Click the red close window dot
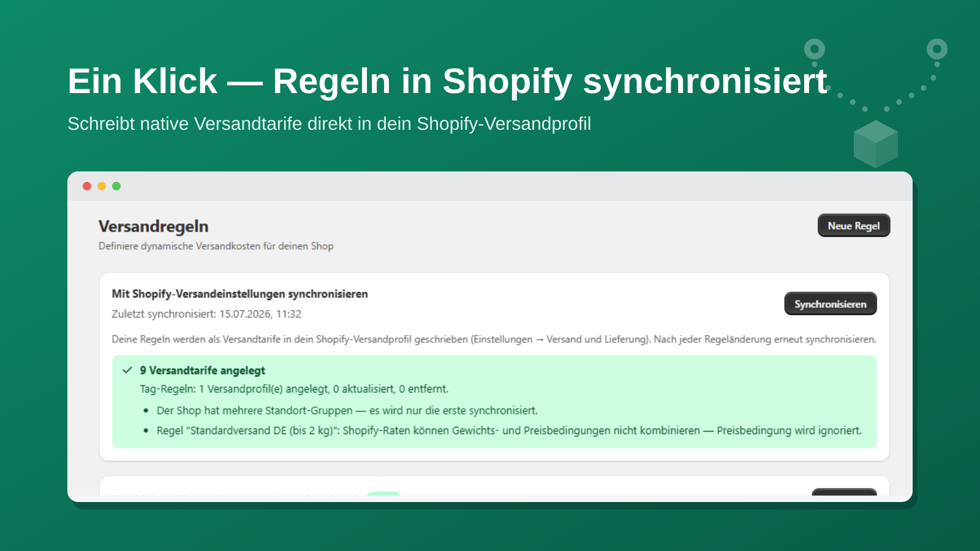This screenshot has width=980, height=551. (87, 186)
